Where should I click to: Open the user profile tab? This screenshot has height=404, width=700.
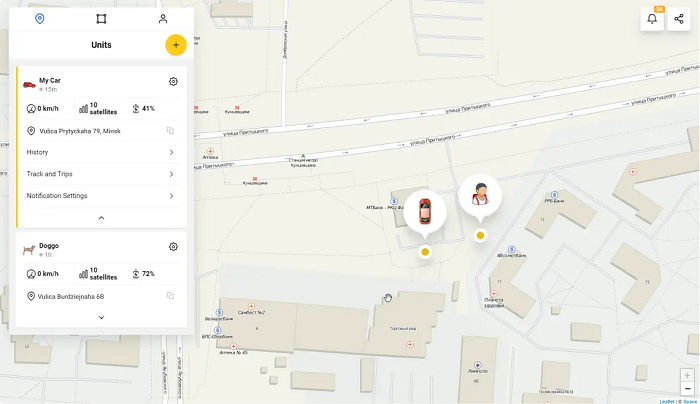(x=163, y=19)
